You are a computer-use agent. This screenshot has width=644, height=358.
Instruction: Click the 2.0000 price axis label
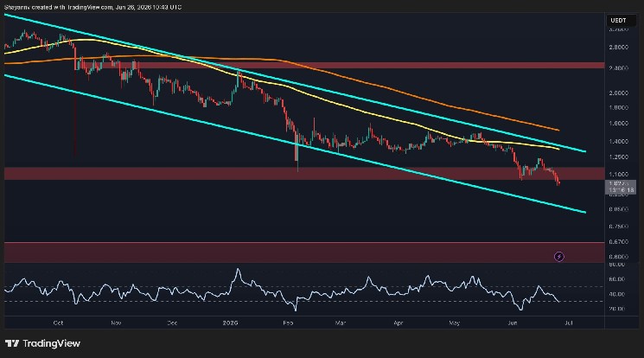pyautogui.click(x=619, y=93)
